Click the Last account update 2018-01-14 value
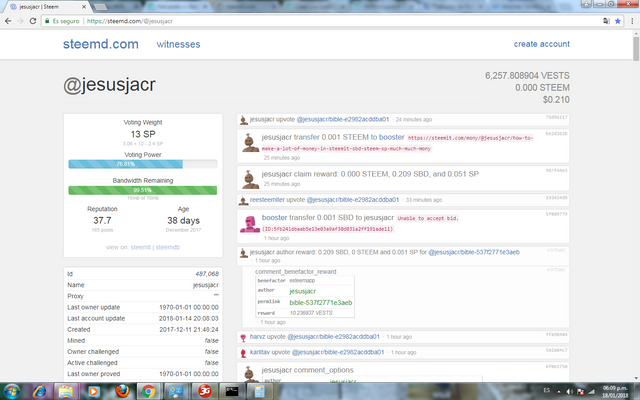 click(x=189, y=318)
